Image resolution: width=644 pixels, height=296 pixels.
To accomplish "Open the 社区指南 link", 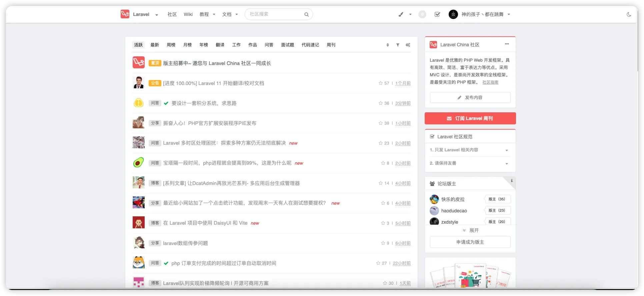I will pos(490,82).
